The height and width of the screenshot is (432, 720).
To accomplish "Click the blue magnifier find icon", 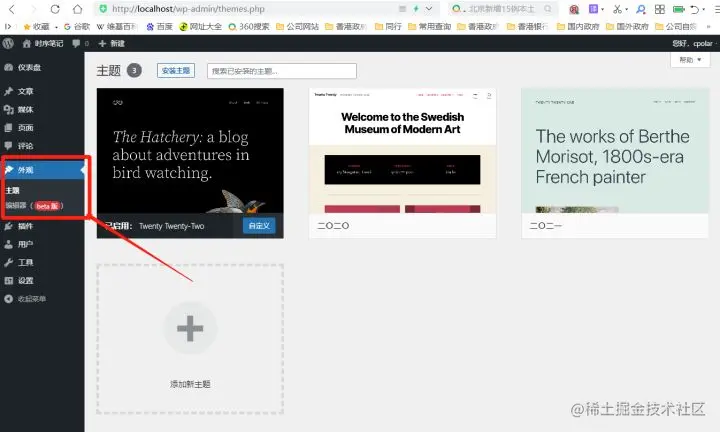I will 641,9.
